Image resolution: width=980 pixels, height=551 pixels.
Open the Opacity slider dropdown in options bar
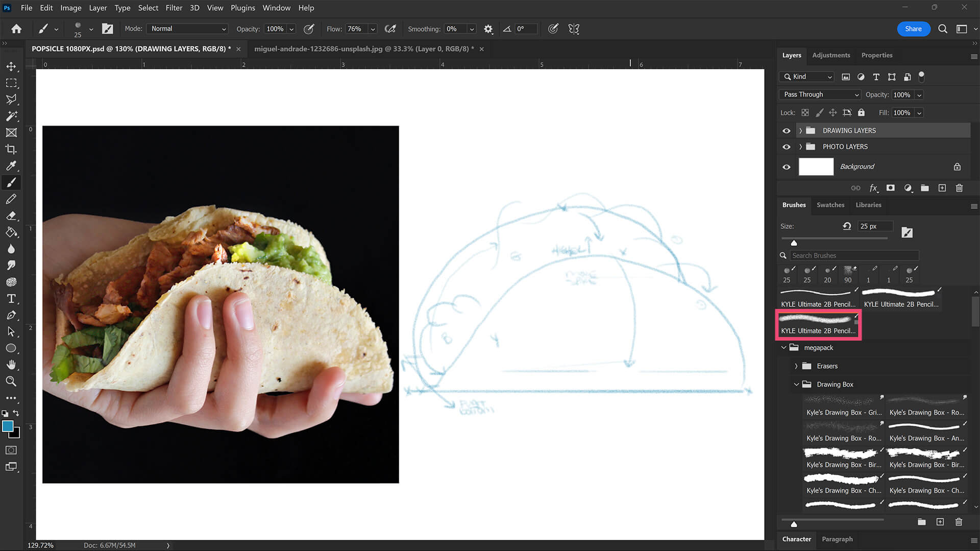(x=292, y=29)
